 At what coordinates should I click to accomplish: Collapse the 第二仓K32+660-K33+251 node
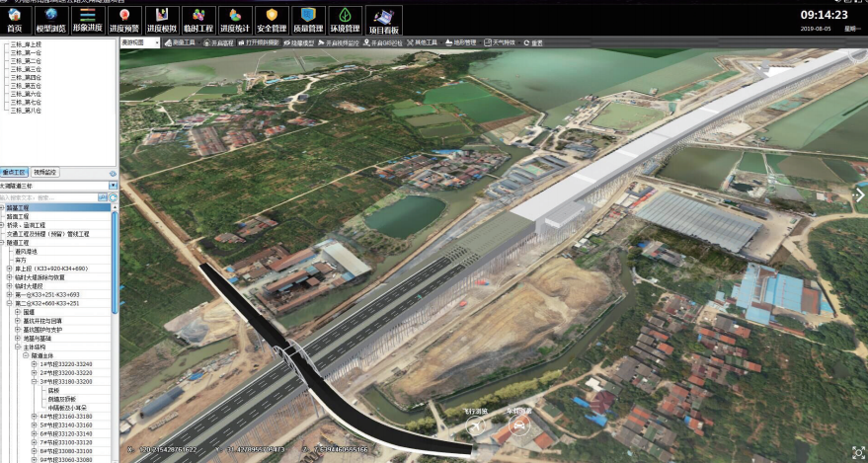10,303
